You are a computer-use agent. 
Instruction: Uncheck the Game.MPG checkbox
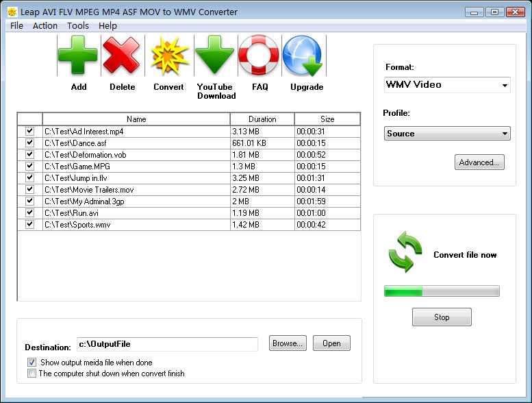pos(30,166)
